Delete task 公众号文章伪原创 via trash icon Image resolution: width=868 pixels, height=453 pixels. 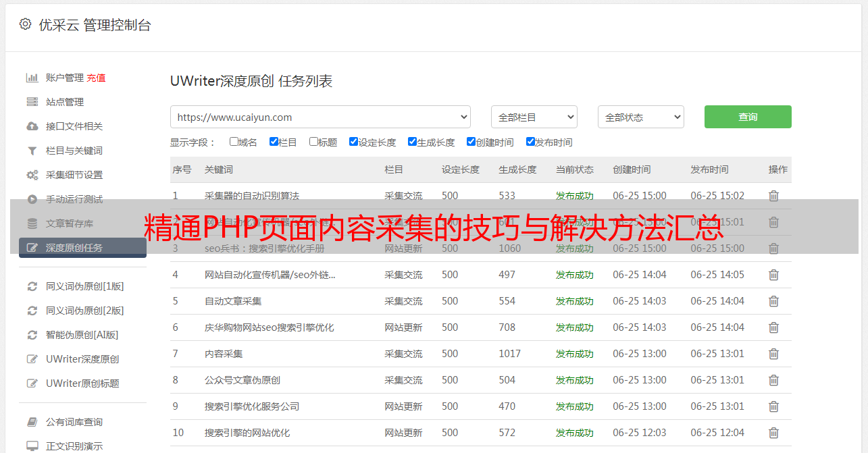coord(774,380)
